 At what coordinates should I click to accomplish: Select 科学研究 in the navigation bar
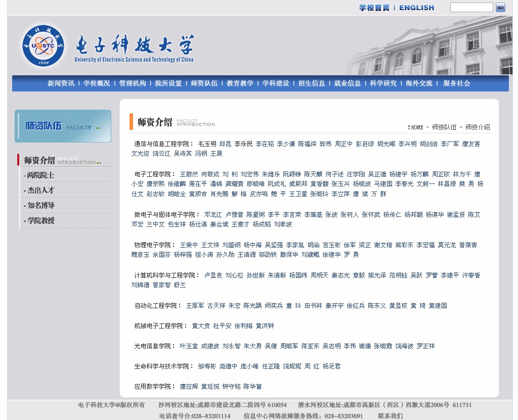(x=383, y=83)
